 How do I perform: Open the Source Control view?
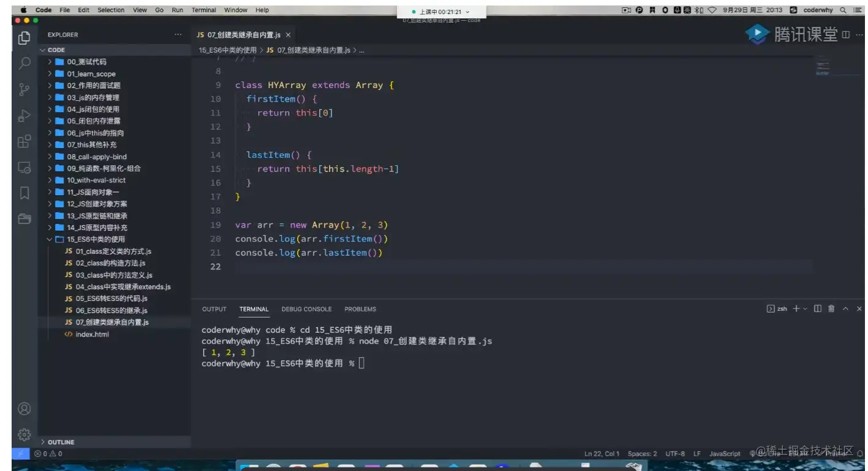pos(24,89)
